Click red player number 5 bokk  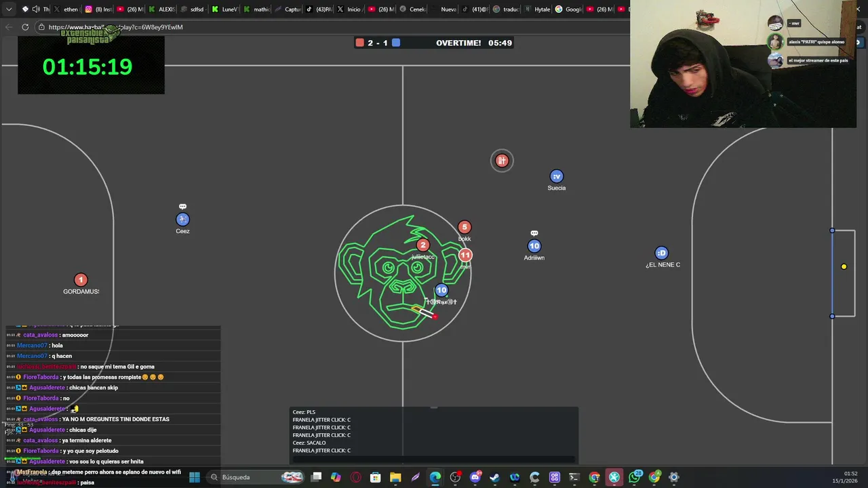click(465, 227)
